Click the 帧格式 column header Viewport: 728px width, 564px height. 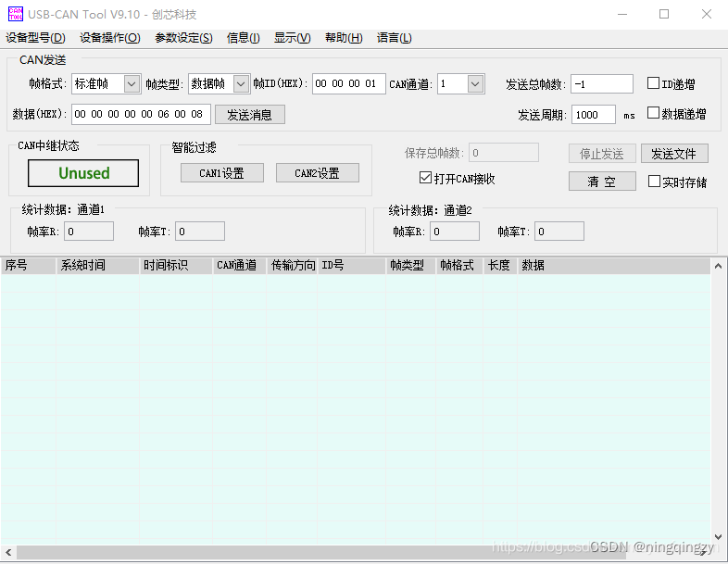point(459,266)
